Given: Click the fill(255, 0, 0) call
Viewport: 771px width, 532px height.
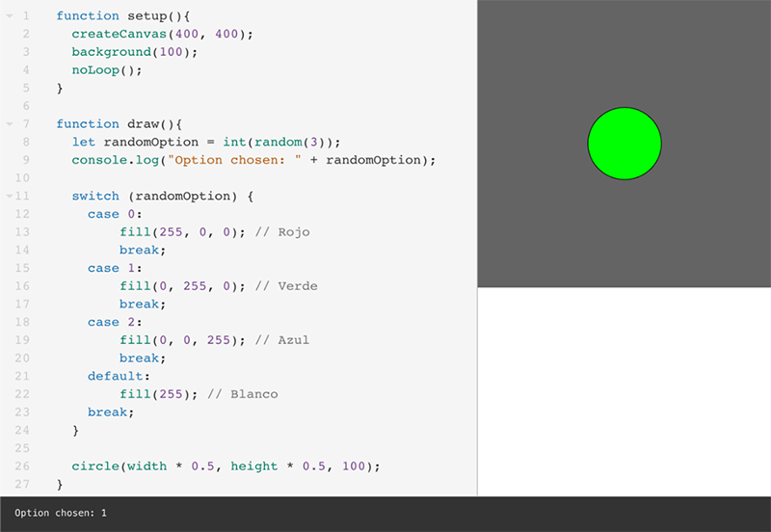Looking at the screenshot, I should (x=182, y=232).
